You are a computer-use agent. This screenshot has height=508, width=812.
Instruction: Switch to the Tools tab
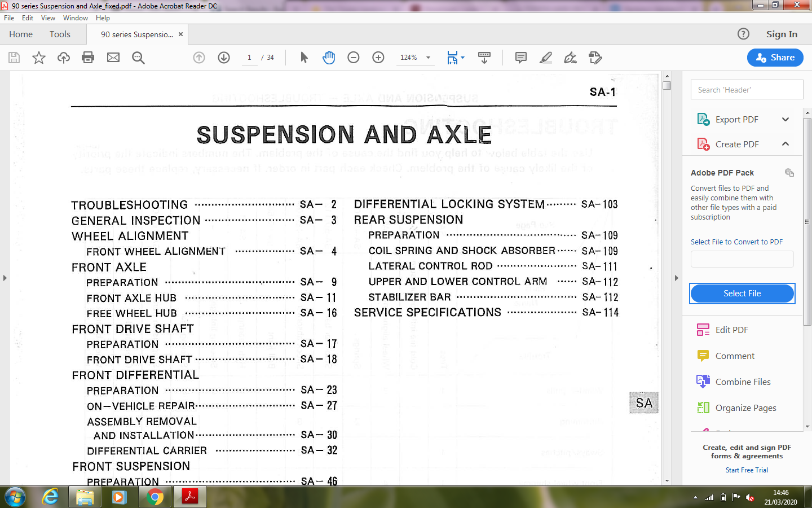(x=60, y=34)
